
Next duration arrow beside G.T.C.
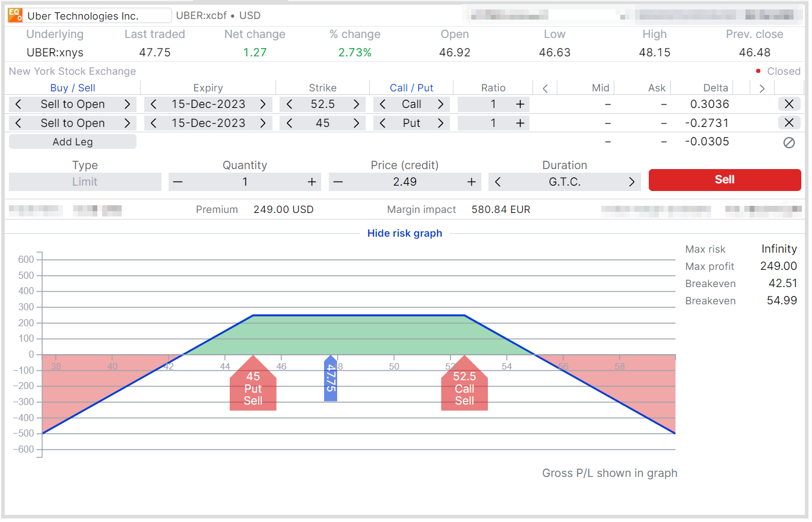tap(632, 182)
